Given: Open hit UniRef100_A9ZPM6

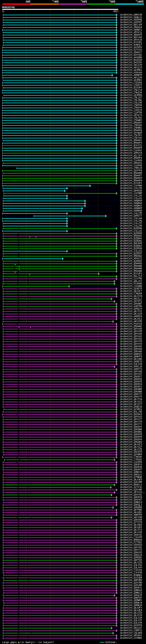Looking at the screenshot, I should (x=131, y=20).
